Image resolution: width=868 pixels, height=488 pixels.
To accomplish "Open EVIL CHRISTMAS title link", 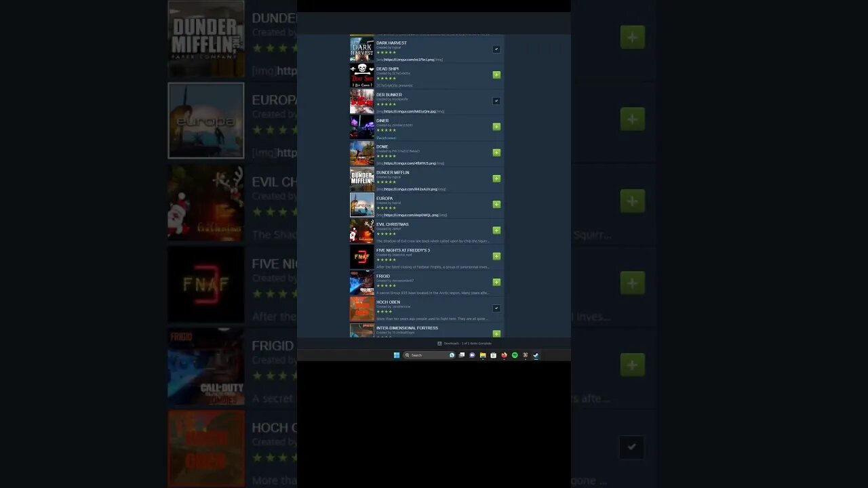I will pos(393,224).
